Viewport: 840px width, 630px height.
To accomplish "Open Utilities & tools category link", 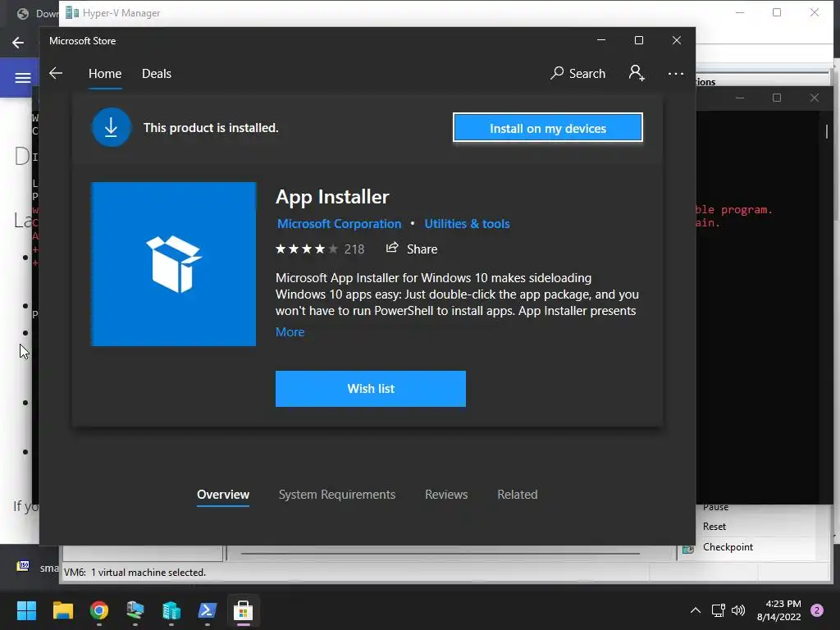I will [x=467, y=223].
